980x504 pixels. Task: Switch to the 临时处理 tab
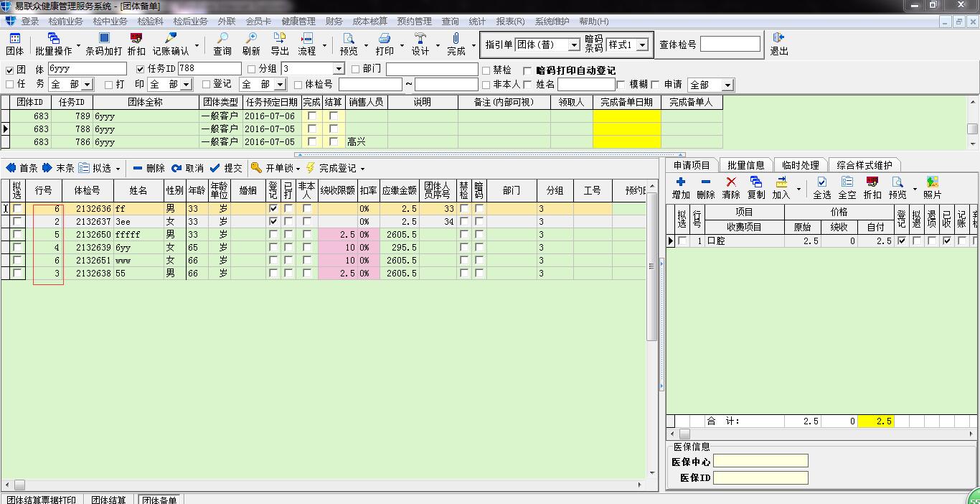click(801, 165)
